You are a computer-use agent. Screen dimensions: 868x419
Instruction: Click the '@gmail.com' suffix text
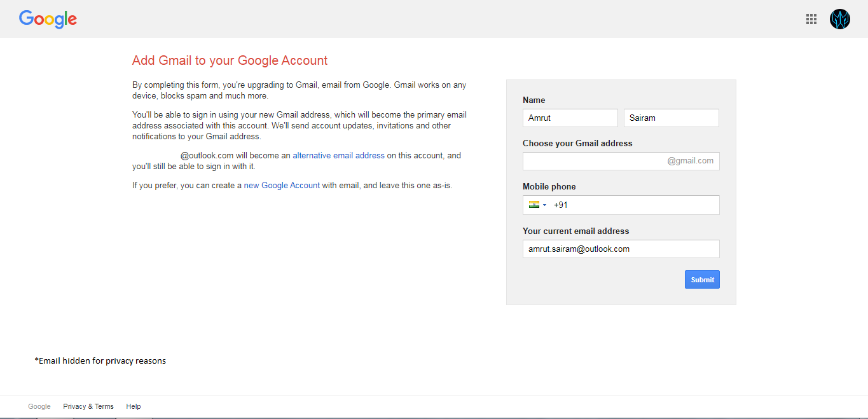[691, 161]
